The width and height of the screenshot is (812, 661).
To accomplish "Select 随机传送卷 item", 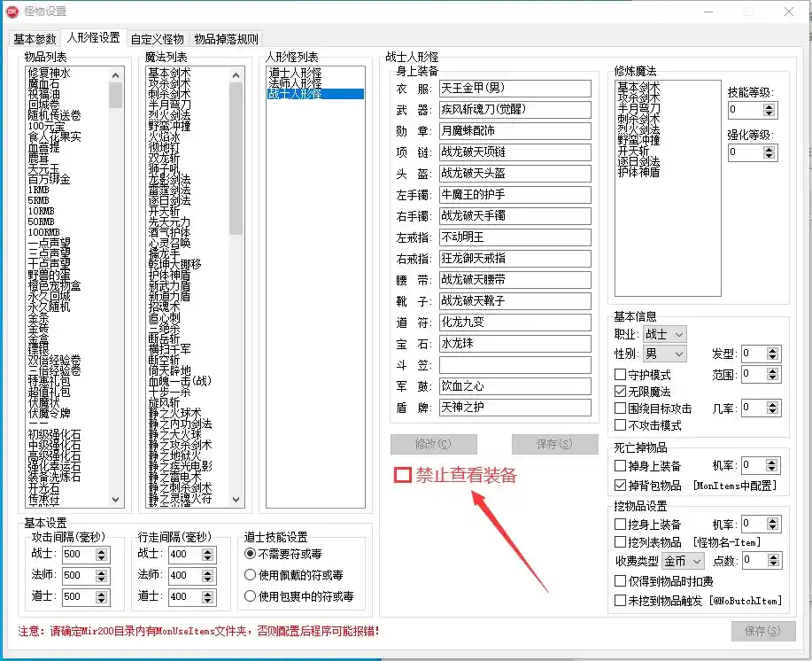I will point(54,115).
